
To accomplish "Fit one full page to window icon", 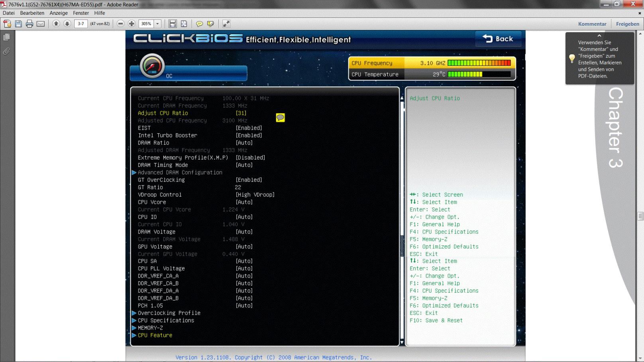I will click(184, 24).
